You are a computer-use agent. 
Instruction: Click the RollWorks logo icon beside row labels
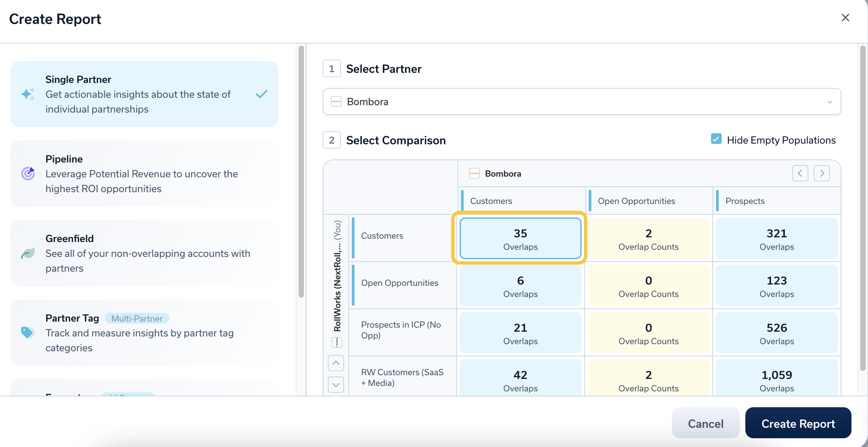pos(337,342)
